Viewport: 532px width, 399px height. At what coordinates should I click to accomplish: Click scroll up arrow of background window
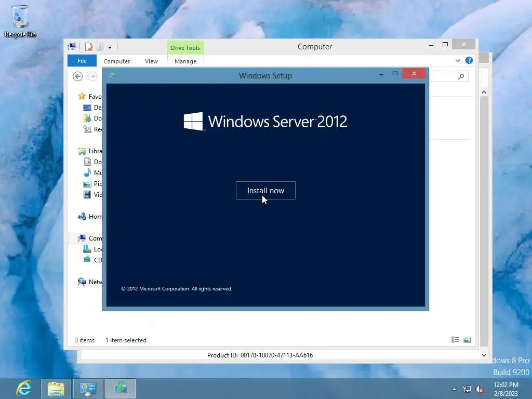point(484,92)
